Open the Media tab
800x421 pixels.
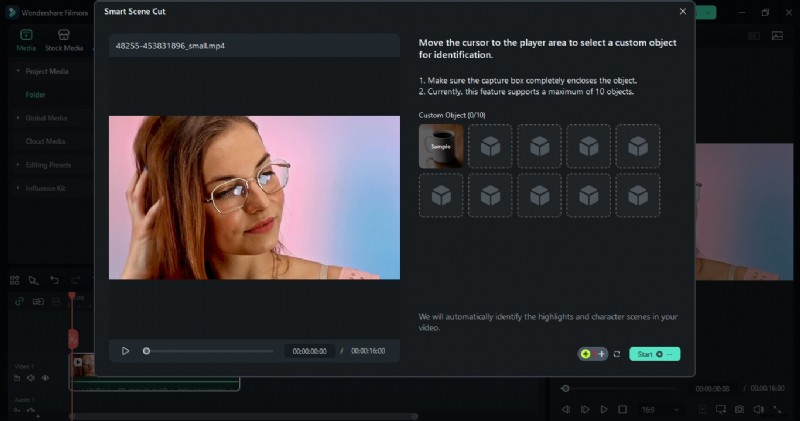tap(26, 40)
